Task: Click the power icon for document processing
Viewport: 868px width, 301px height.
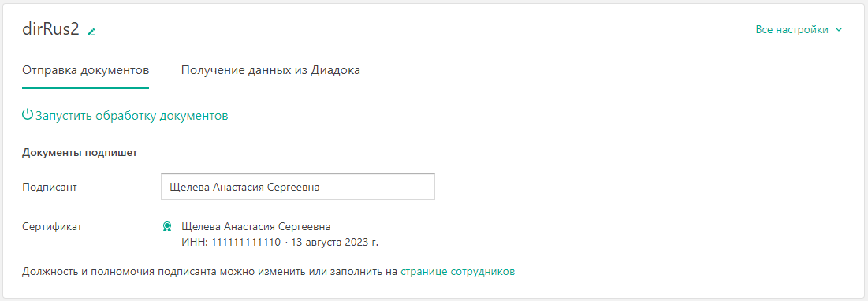Action: (x=27, y=115)
